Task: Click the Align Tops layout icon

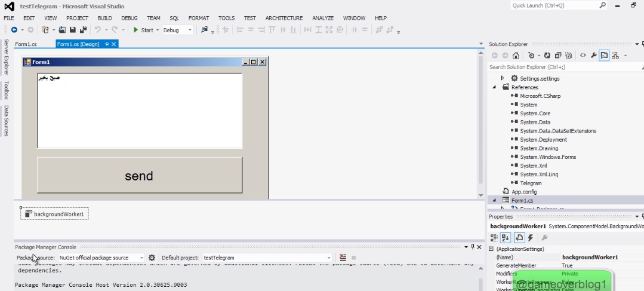Action: pyautogui.click(x=272, y=30)
